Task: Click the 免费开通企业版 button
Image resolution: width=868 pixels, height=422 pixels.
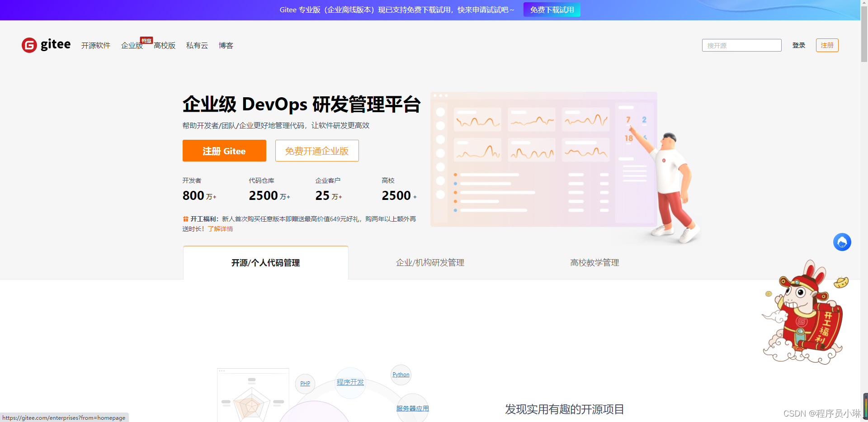Action: 317,151
